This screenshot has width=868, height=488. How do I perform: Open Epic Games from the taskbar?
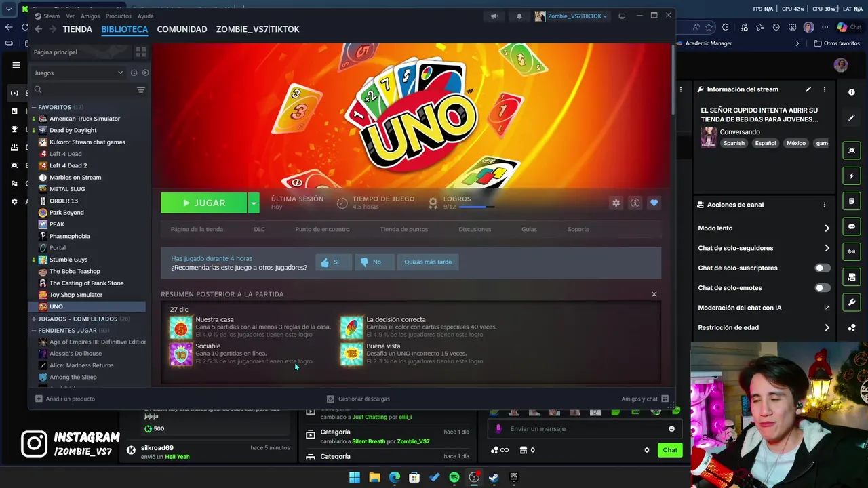[514, 477]
